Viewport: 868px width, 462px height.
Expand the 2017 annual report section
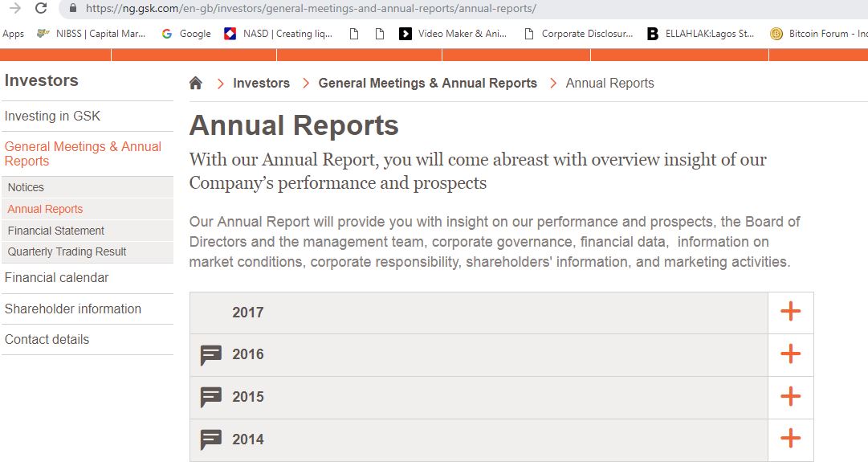tap(790, 312)
